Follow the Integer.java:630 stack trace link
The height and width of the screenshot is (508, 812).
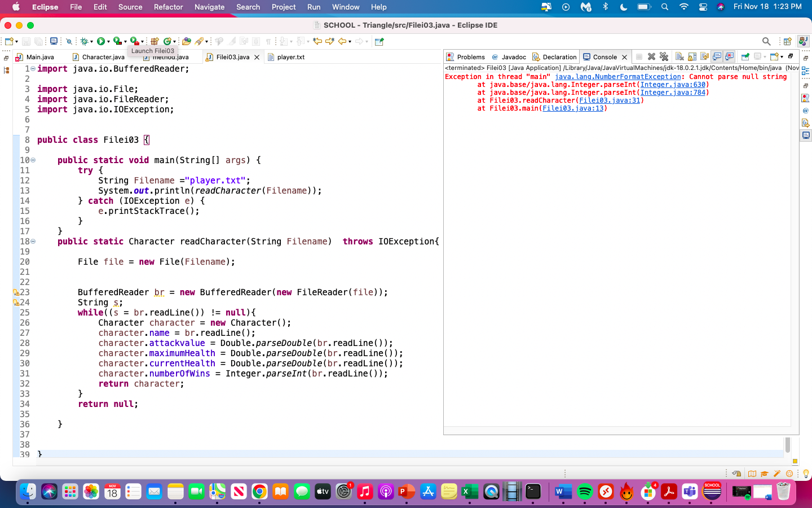tap(673, 85)
